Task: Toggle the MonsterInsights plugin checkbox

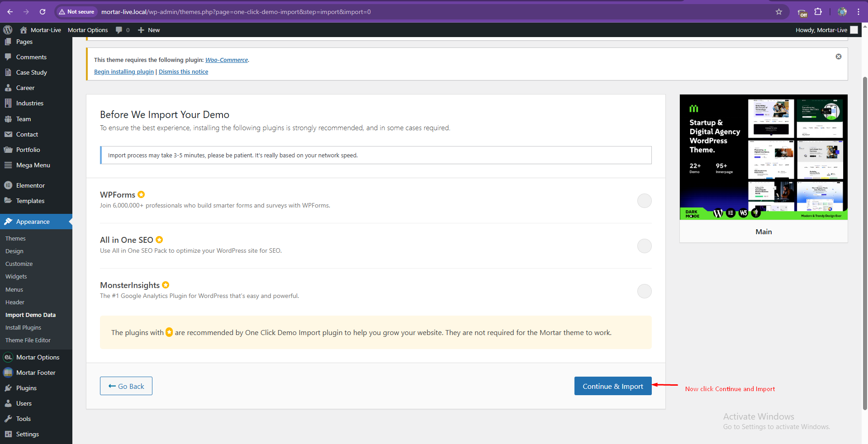Action: tap(644, 291)
